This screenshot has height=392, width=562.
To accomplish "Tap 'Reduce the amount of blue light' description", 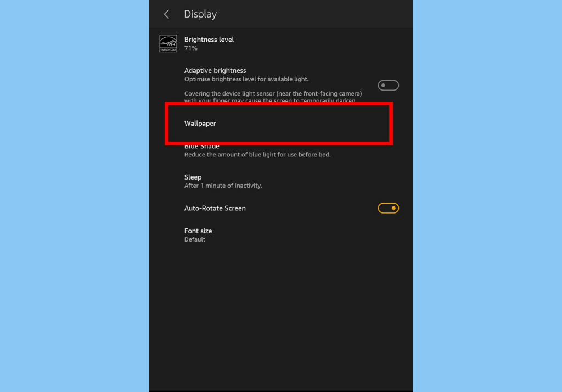I will point(257,155).
